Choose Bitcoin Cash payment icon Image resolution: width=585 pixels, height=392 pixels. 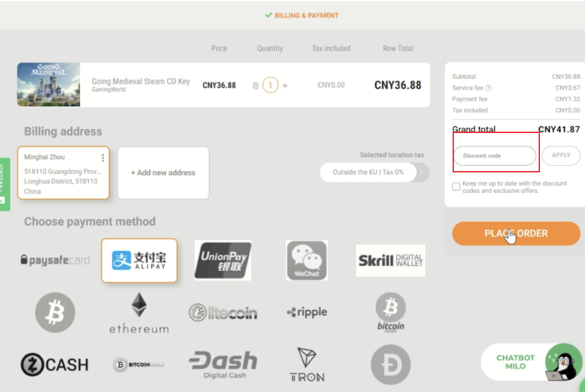coord(391,312)
